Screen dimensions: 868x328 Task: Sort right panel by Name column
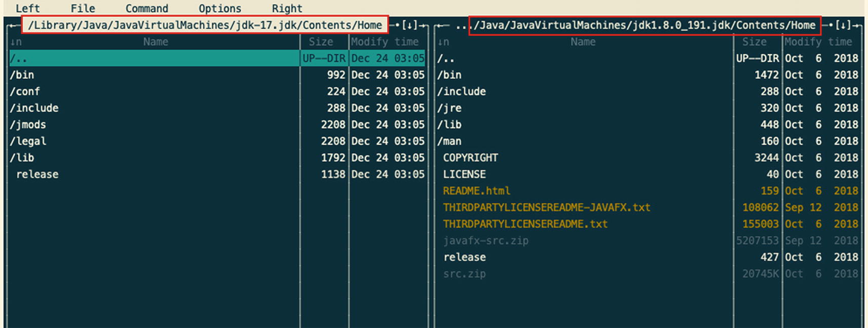pos(583,42)
